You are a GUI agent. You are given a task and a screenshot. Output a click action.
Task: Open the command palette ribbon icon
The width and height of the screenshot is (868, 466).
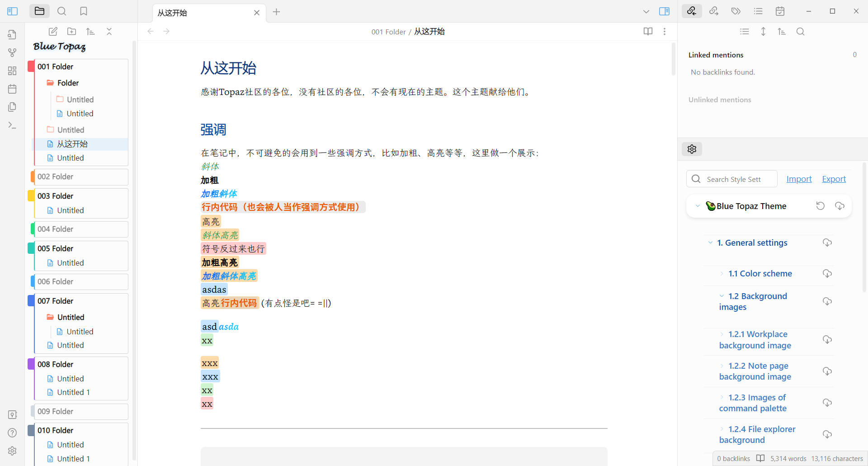tap(12, 125)
